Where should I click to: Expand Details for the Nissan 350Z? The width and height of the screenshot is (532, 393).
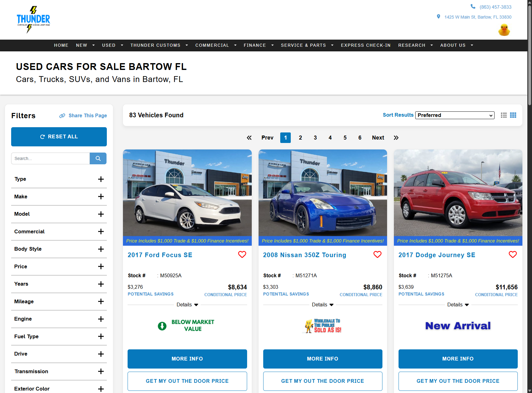(x=322, y=305)
